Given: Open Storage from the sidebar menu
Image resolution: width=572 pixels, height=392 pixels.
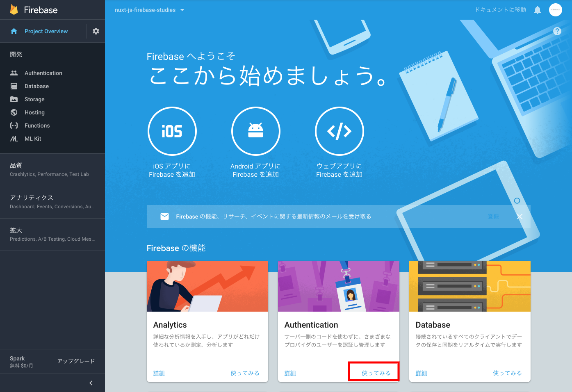Looking at the screenshot, I should (x=34, y=99).
